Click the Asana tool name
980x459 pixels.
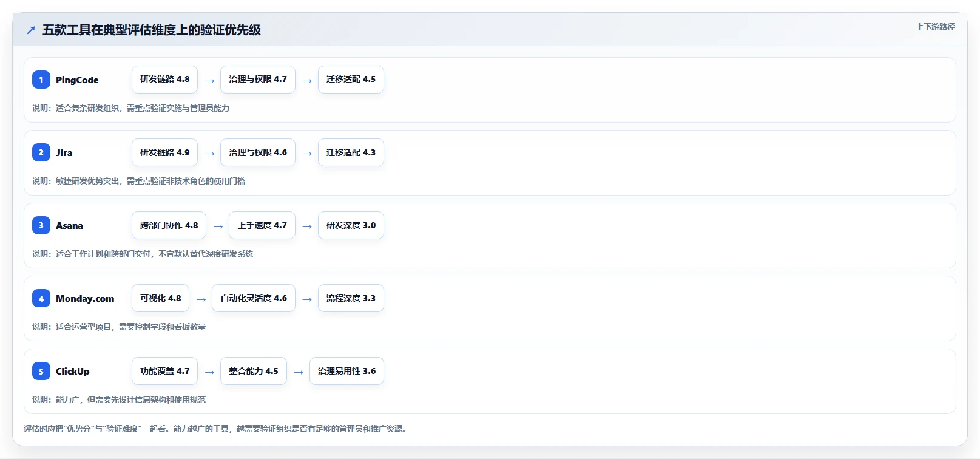point(69,225)
